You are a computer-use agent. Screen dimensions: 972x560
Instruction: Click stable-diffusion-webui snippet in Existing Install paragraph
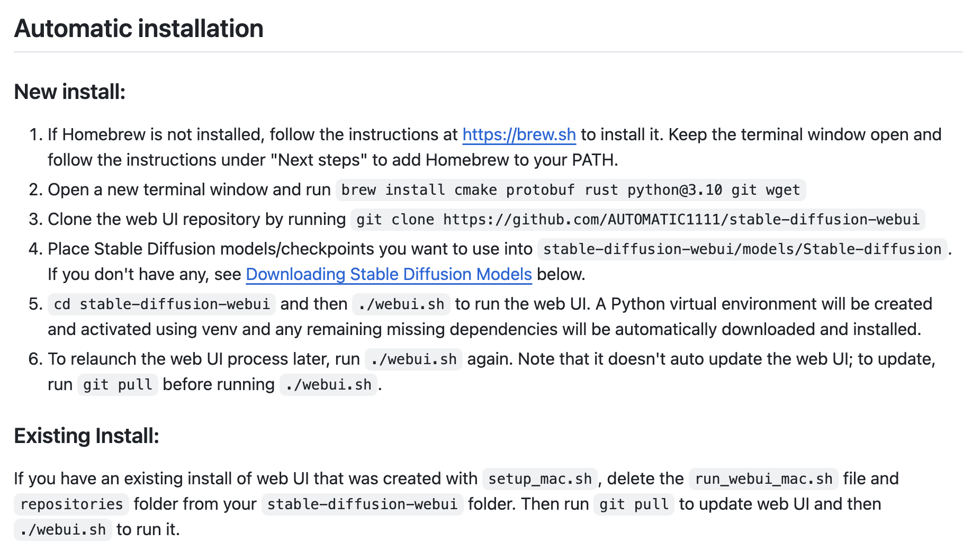[362, 504]
